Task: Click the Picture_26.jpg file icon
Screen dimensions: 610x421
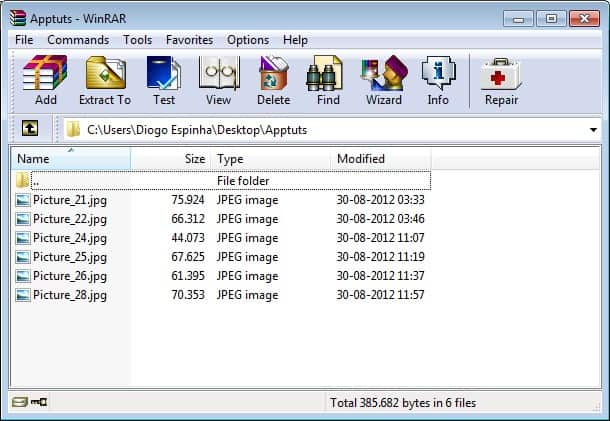Action: pyautogui.click(x=23, y=276)
